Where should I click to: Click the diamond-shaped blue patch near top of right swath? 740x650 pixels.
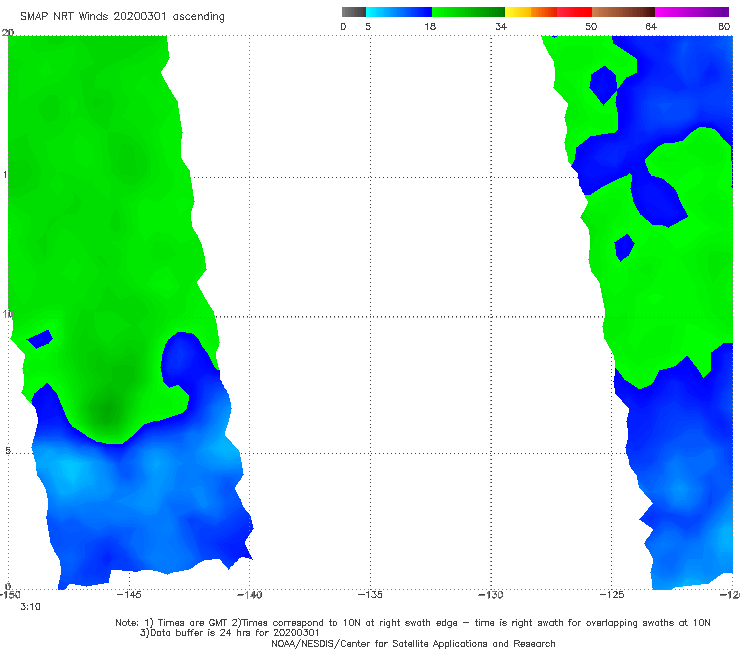[x=603, y=85]
